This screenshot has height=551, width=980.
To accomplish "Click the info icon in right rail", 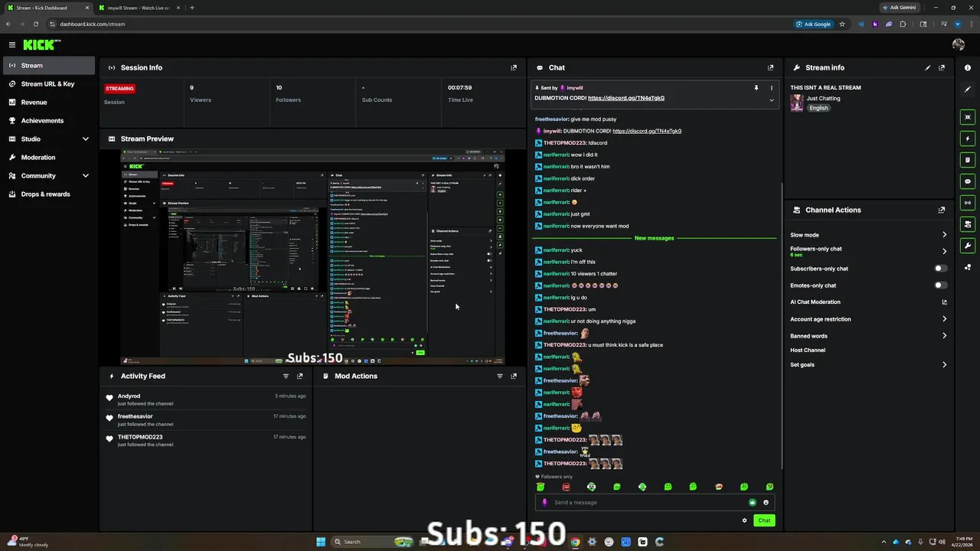I will coord(968,67).
